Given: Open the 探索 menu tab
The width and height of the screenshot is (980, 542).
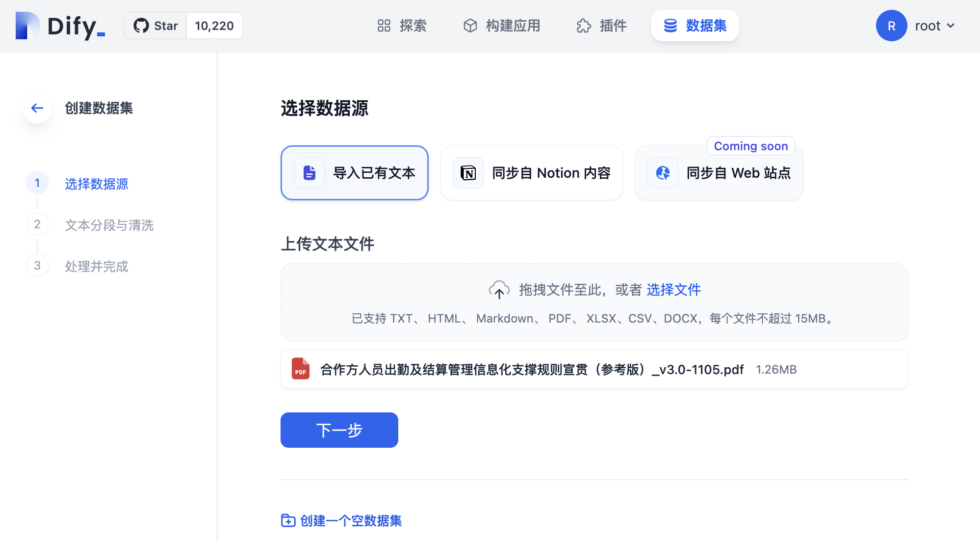Looking at the screenshot, I should pos(402,26).
